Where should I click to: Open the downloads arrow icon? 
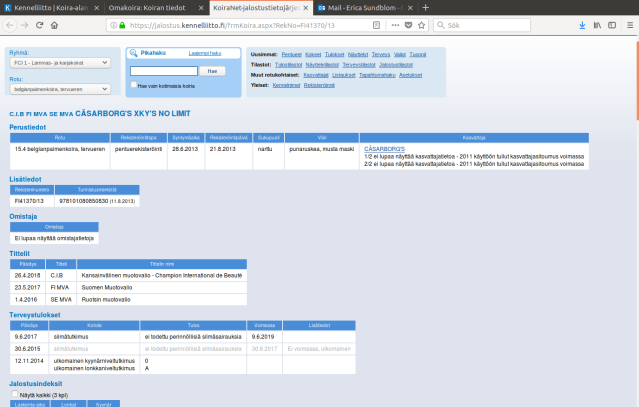[x=582, y=23]
